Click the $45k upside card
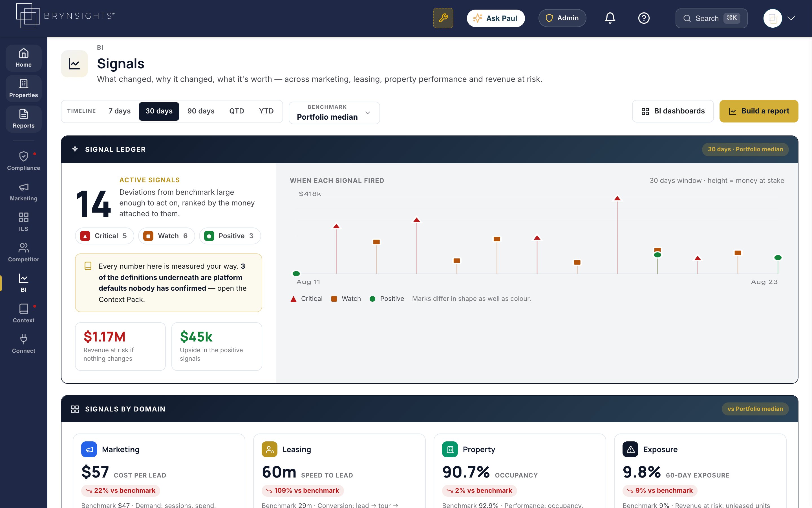This screenshot has width=812, height=508. (x=217, y=346)
